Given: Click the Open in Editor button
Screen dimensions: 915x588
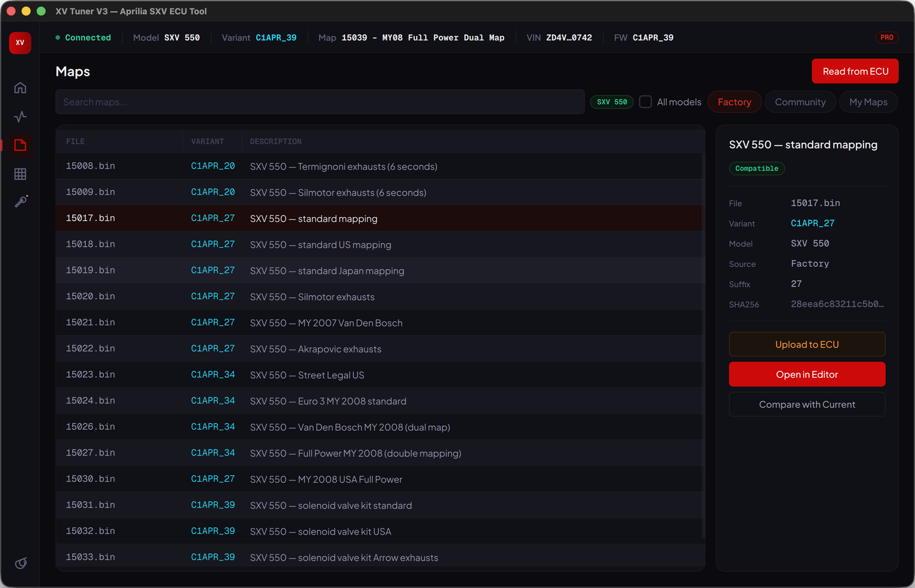Looking at the screenshot, I should point(807,374).
